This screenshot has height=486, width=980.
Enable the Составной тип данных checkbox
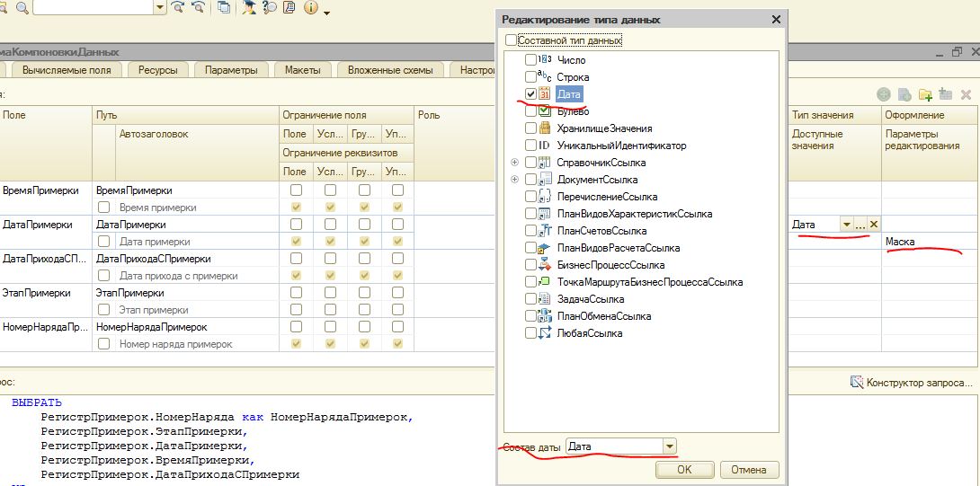511,40
